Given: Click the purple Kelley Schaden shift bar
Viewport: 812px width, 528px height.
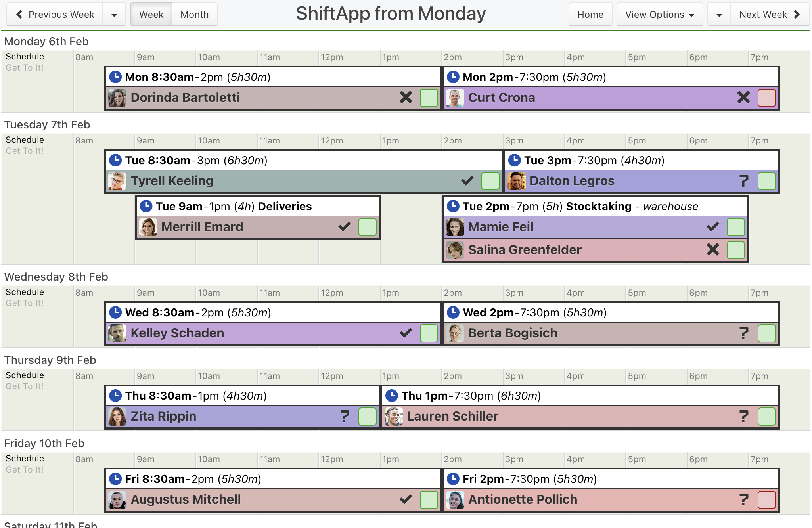Looking at the screenshot, I should 273,333.
